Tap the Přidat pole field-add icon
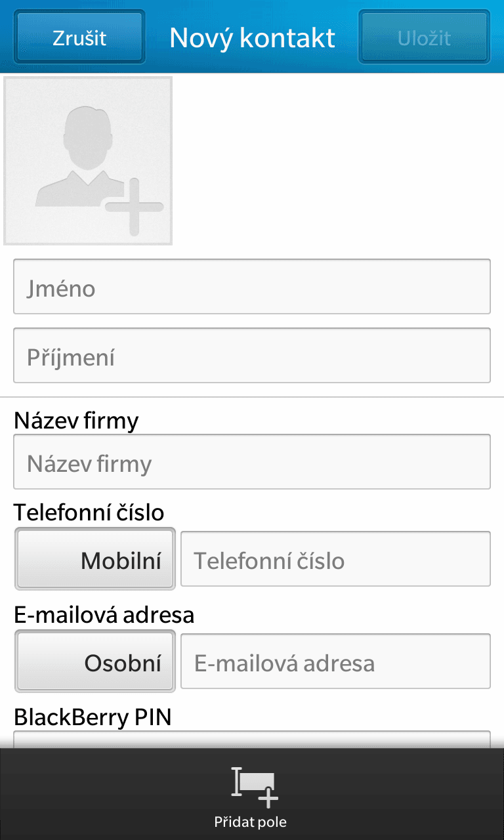The image size is (504, 840). coord(255,786)
